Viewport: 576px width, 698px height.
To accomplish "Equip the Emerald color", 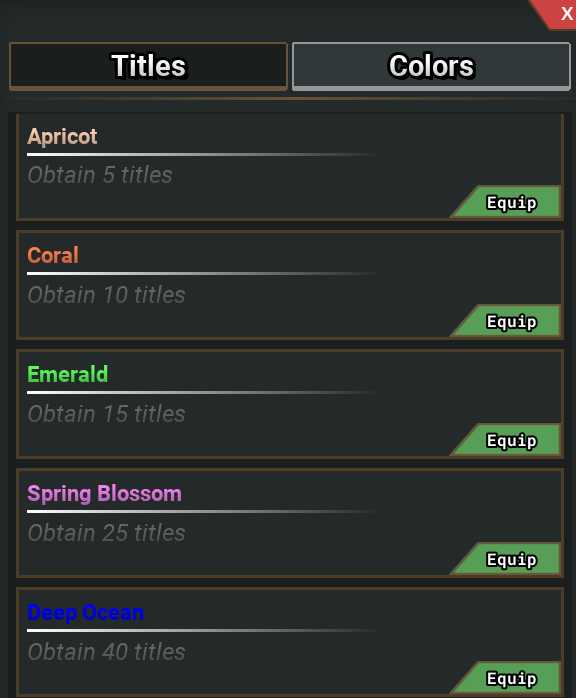I will (506, 440).
